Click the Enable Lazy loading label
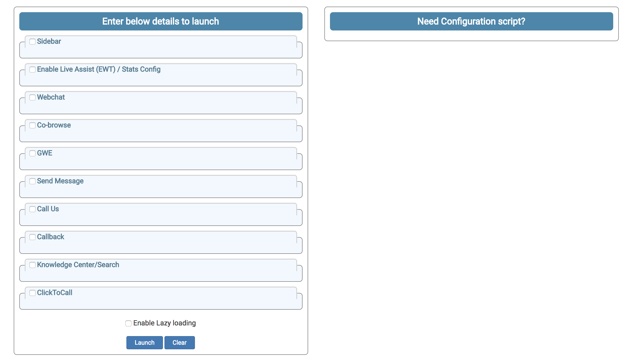Image resolution: width=632 pixels, height=364 pixels. coord(164,323)
